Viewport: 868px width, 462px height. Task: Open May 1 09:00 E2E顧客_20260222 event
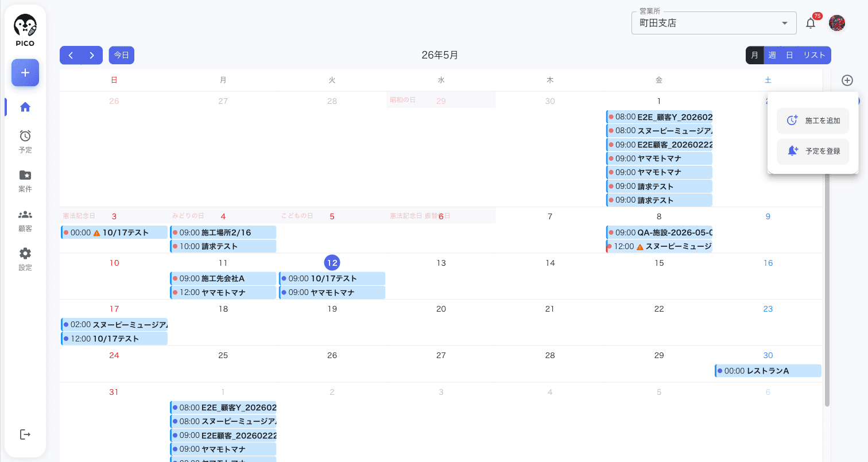(x=660, y=145)
